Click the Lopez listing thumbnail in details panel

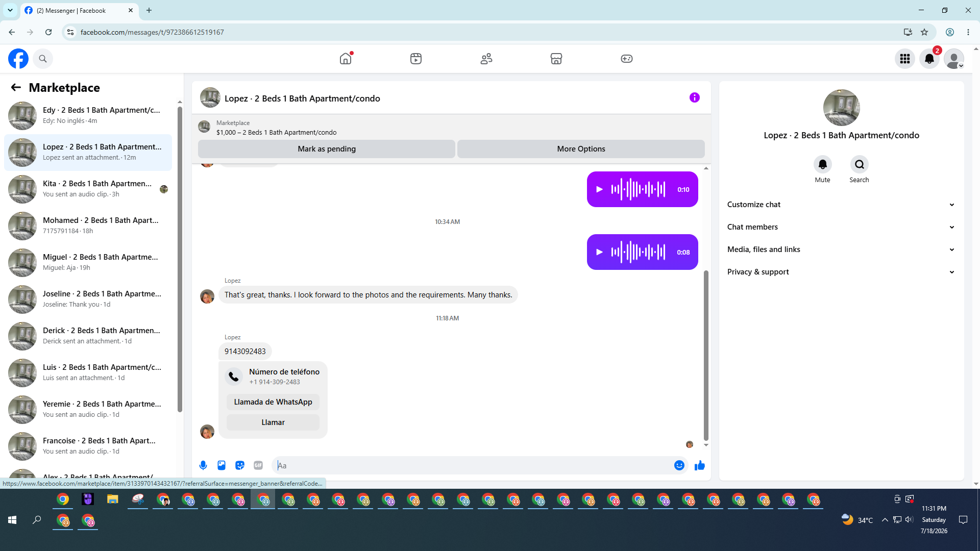[x=841, y=108]
